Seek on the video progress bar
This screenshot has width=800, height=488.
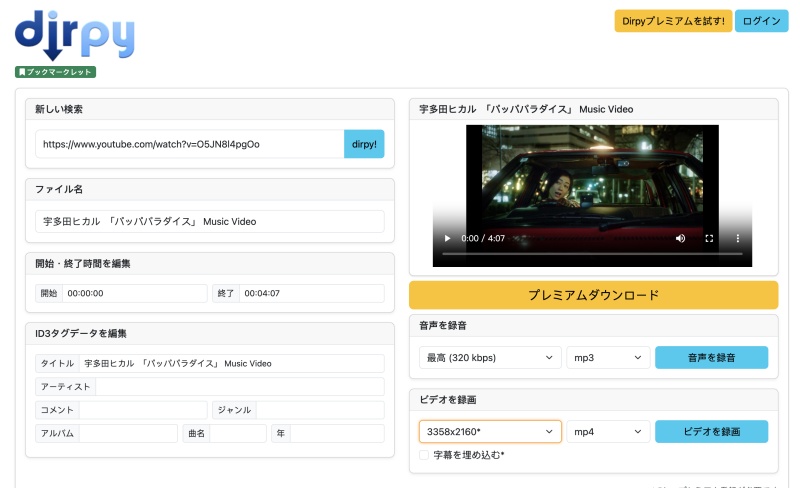pos(592,253)
